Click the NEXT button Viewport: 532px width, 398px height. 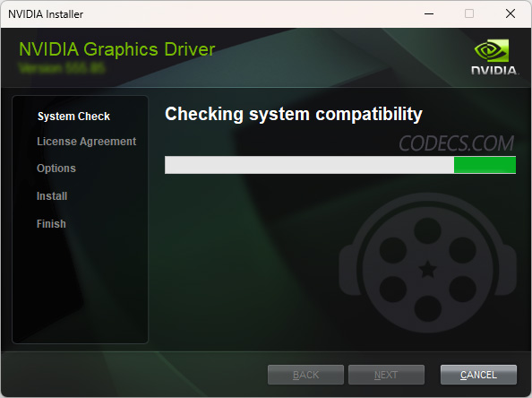(x=386, y=375)
